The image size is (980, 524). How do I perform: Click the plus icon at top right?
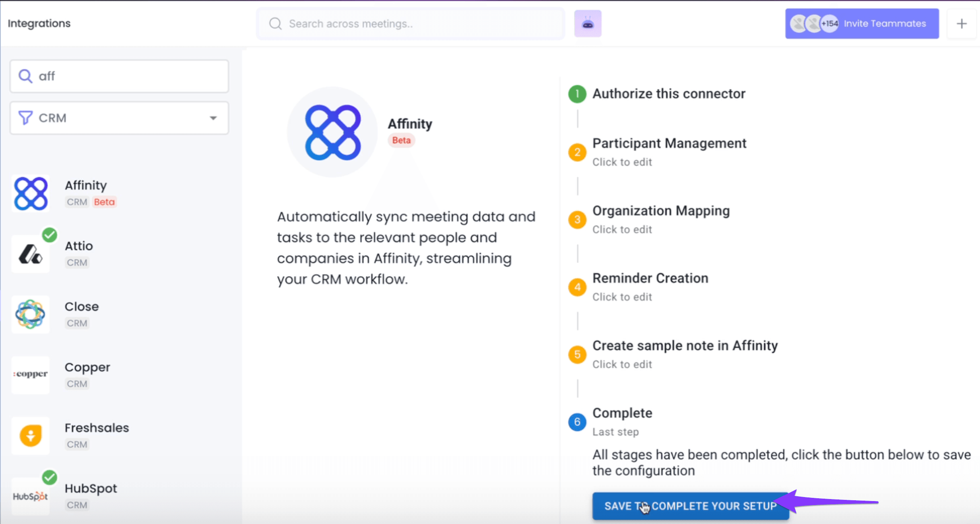961,24
